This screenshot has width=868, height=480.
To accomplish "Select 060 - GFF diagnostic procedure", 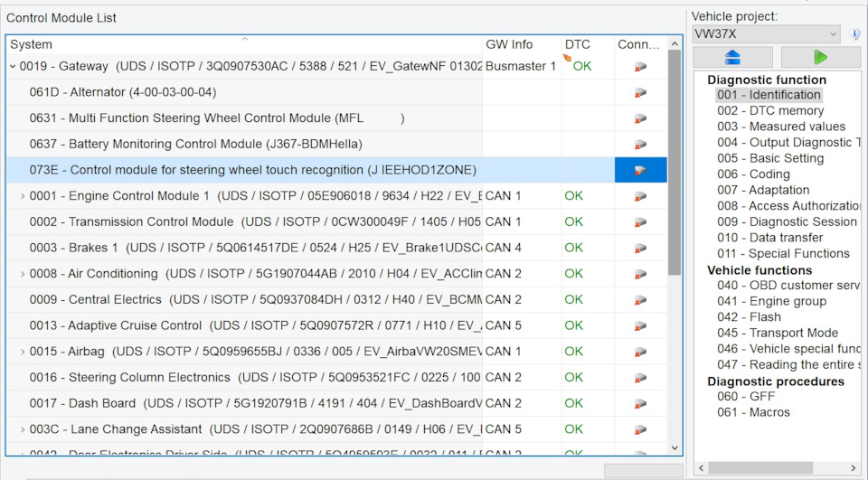I will tap(746, 397).
